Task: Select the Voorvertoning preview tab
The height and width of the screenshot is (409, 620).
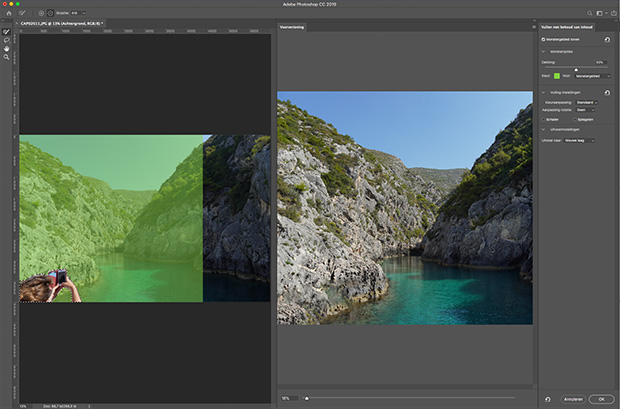Action: click(292, 27)
